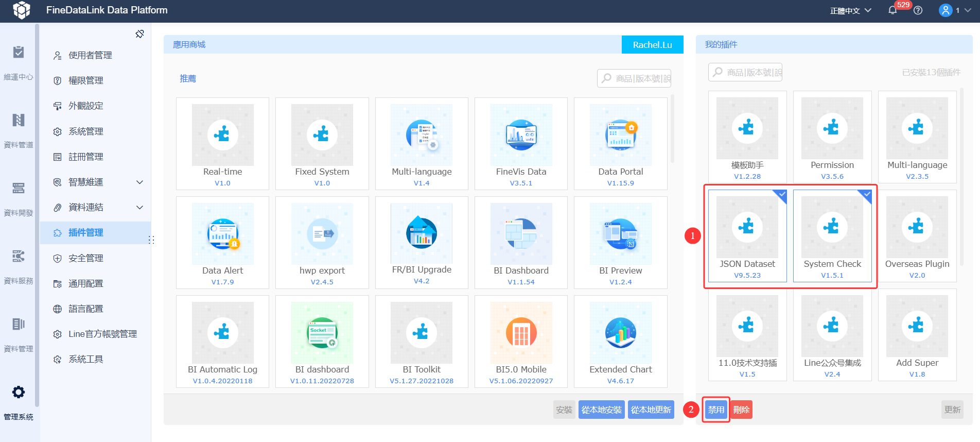This screenshot has height=442, width=980.
Task: Click the user account avatar
Action: point(946,10)
